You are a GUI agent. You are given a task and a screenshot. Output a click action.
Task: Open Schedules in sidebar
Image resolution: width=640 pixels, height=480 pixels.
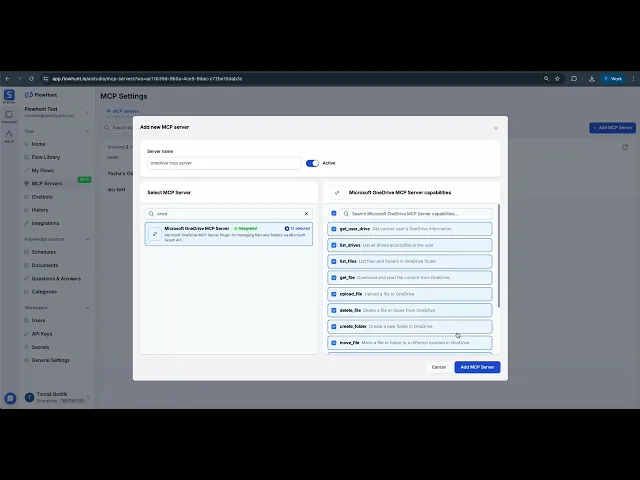(x=44, y=252)
